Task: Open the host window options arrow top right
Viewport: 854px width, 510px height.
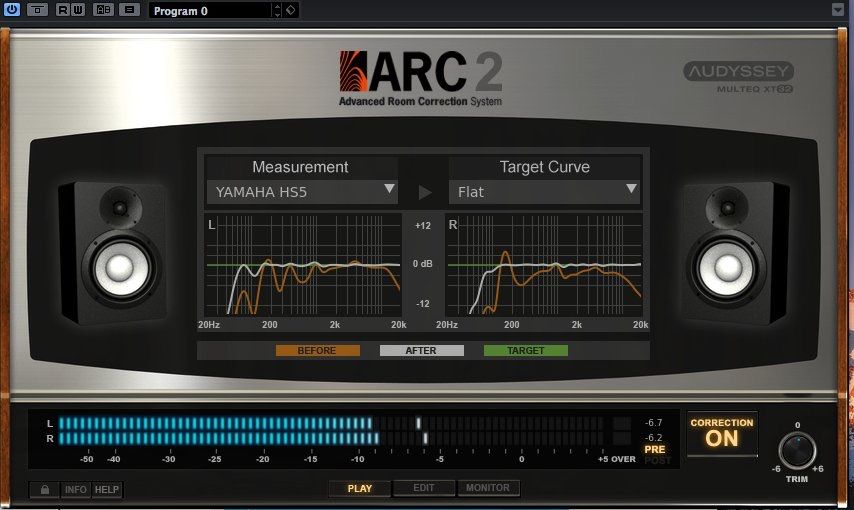Action: pyautogui.click(x=838, y=10)
